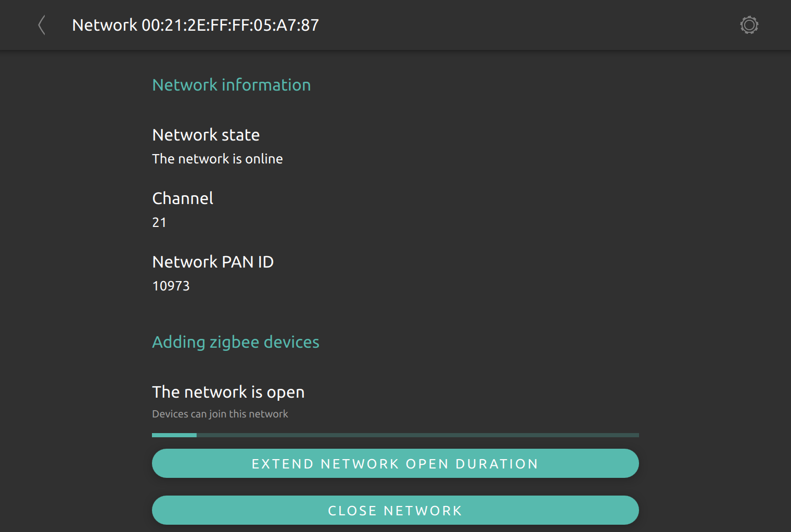The width and height of the screenshot is (791, 532).
Task: Click the Extend Network Open Duration button
Action: click(x=395, y=463)
